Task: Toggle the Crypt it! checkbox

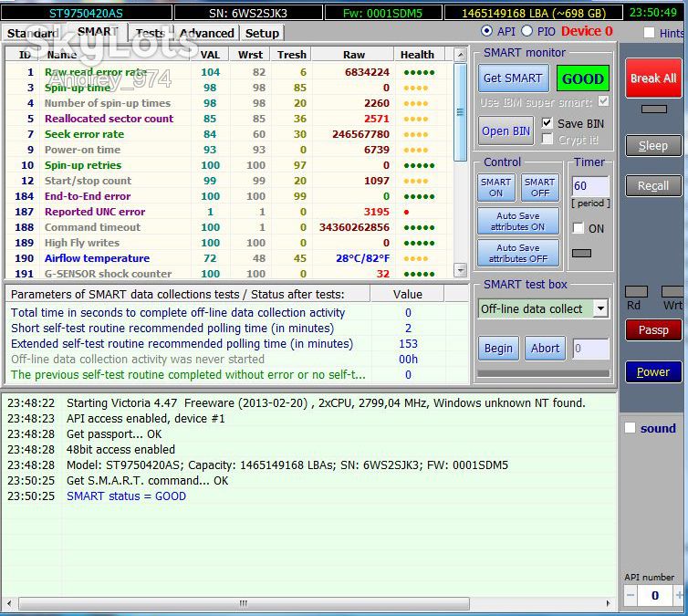Action: [547, 140]
